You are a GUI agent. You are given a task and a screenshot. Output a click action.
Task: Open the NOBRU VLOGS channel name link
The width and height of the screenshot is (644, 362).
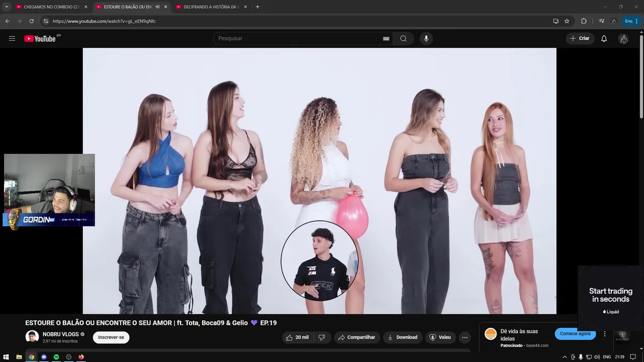[60, 334]
